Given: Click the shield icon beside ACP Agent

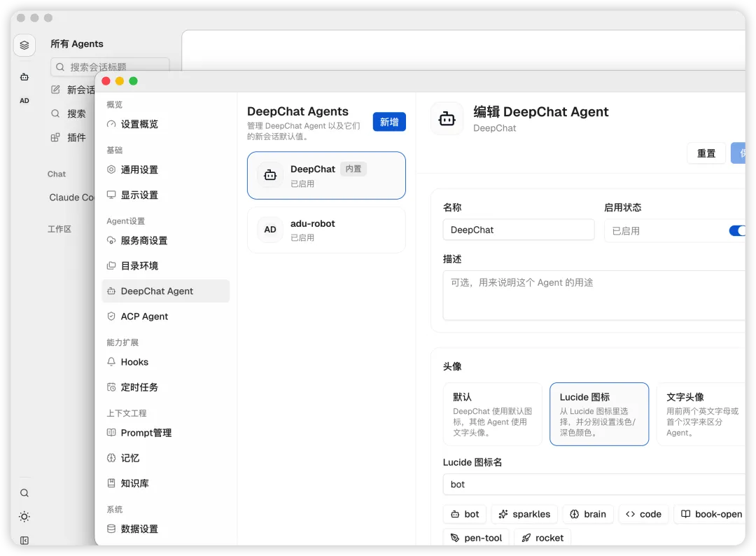Looking at the screenshot, I should pos(111,317).
